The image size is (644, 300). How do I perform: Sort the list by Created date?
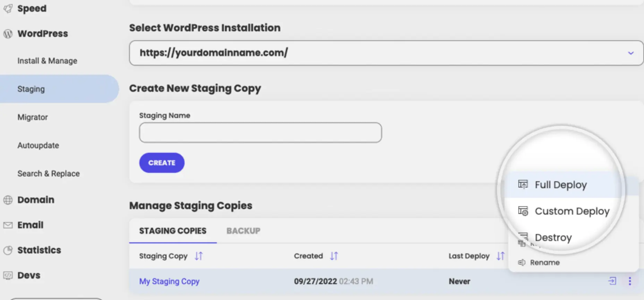pos(334,256)
